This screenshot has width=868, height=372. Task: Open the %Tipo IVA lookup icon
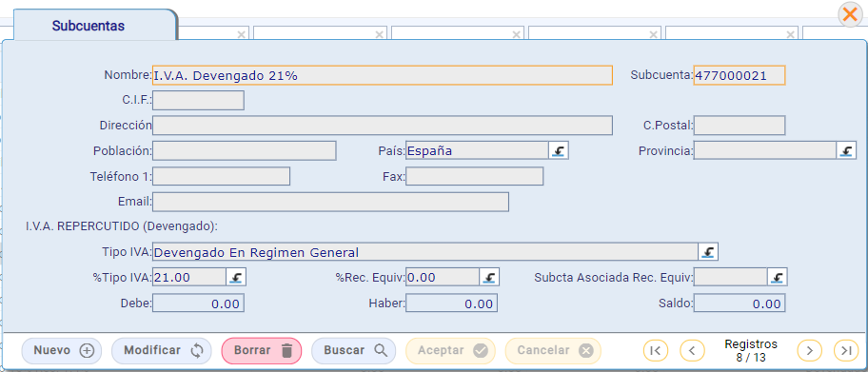[x=236, y=277]
